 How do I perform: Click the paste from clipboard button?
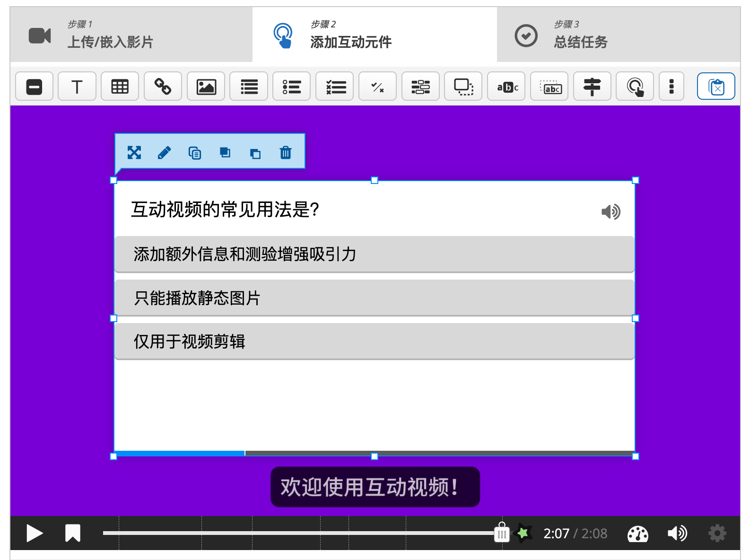716,86
